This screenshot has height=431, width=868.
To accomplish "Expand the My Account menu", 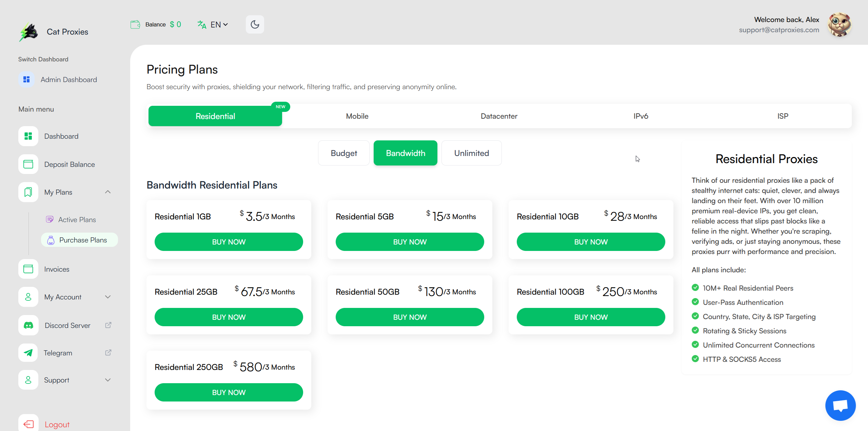I will [x=108, y=297].
